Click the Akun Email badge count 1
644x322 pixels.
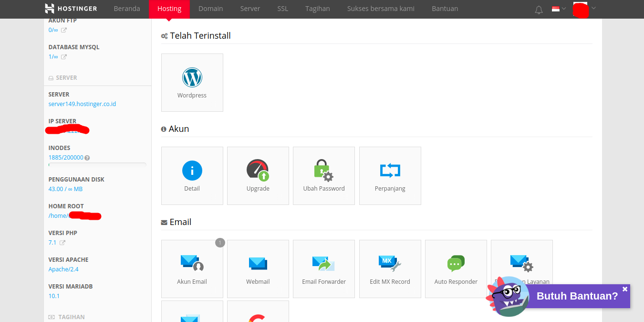click(x=219, y=243)
